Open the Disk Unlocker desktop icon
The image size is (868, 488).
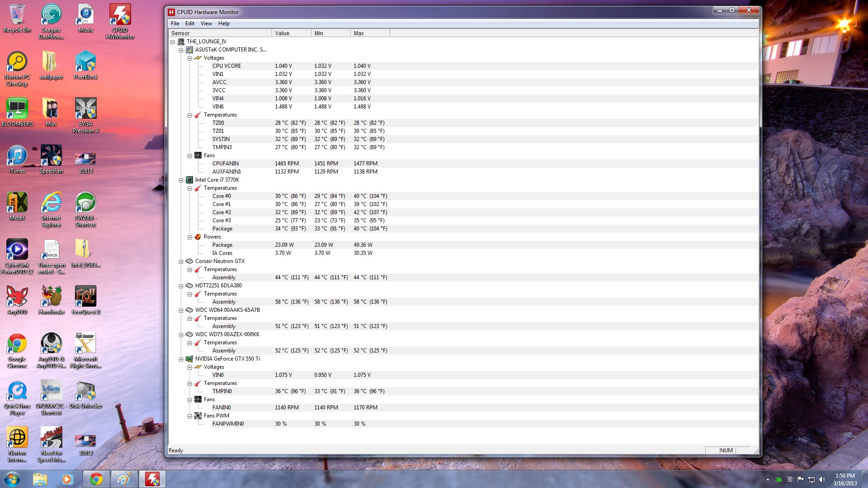(85, 394)
